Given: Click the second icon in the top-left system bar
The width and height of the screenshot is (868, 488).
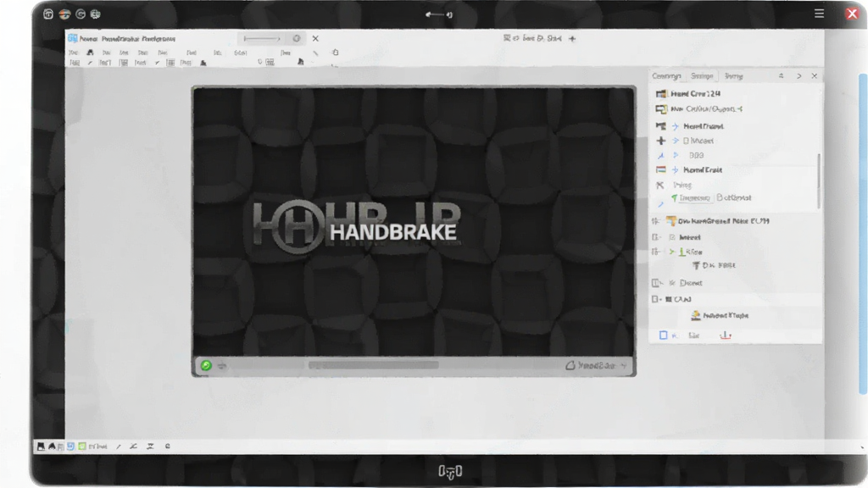Looking at the screenshot, I should click(64, 14).
